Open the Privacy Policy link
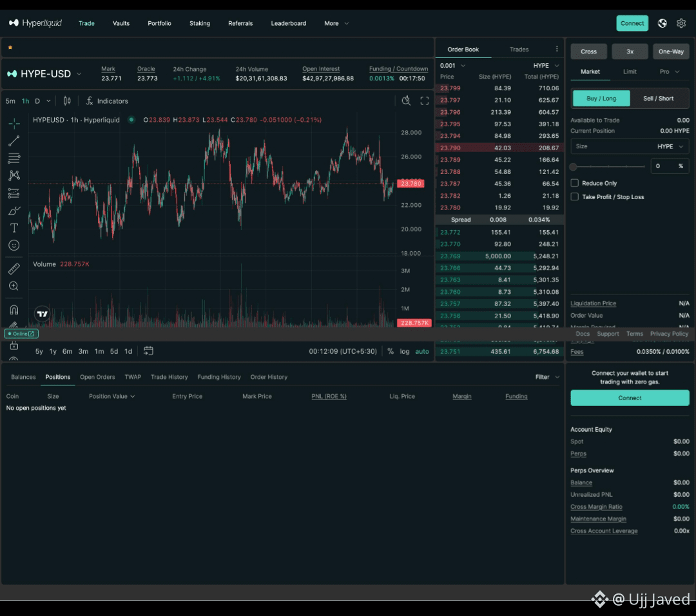This screenshot has height=616, width=696. [669, 334]
